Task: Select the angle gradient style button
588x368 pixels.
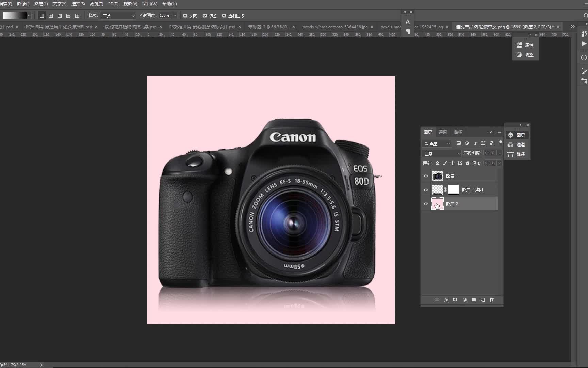Action: 60,16
